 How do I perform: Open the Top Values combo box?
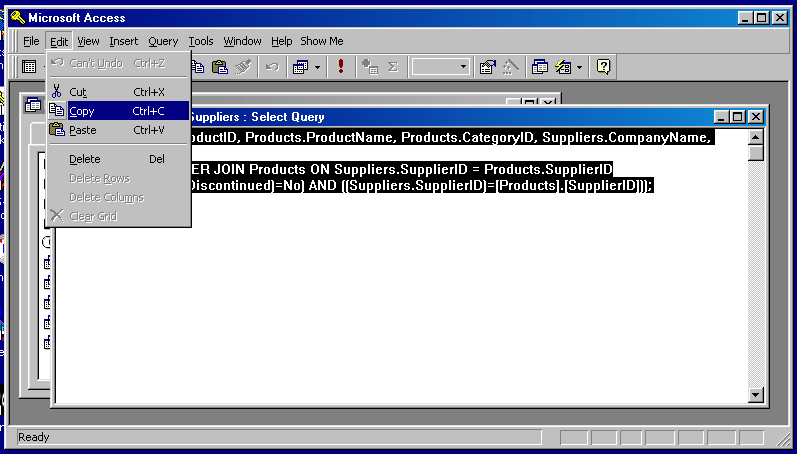(x=440, y=67)
